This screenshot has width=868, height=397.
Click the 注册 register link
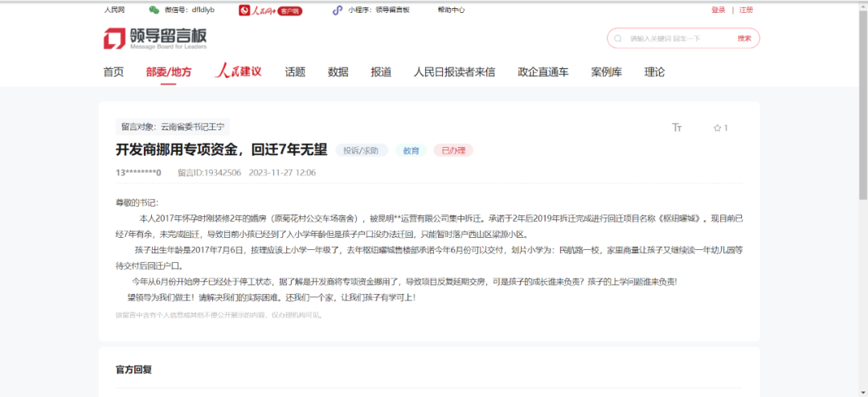tap(746, 10)
